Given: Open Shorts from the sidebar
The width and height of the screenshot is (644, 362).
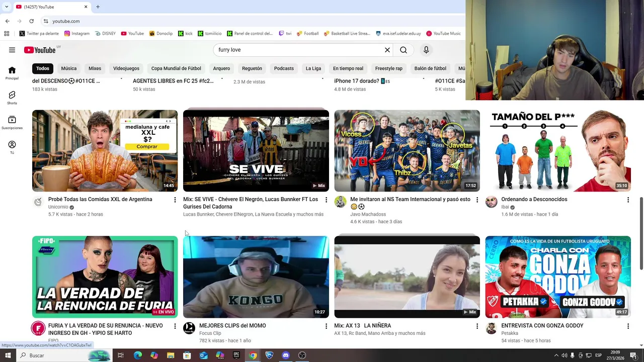Looking at the screenshot, I should (x=12, y=98).
